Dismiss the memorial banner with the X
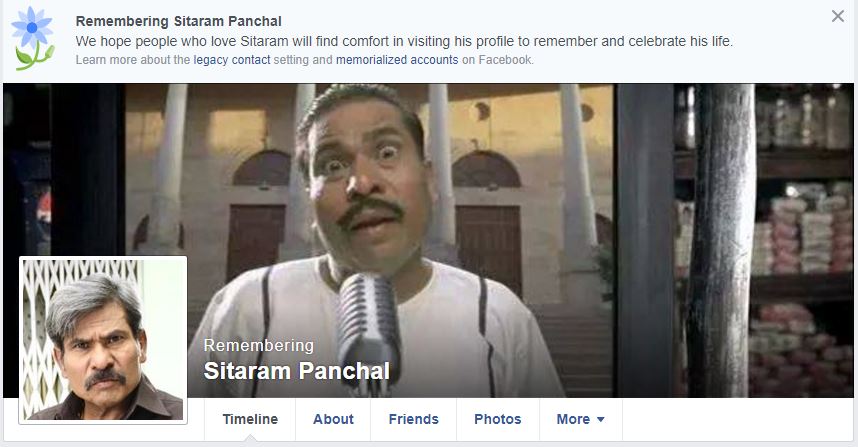This screenshot has height=447, width=858. [838, 16]
